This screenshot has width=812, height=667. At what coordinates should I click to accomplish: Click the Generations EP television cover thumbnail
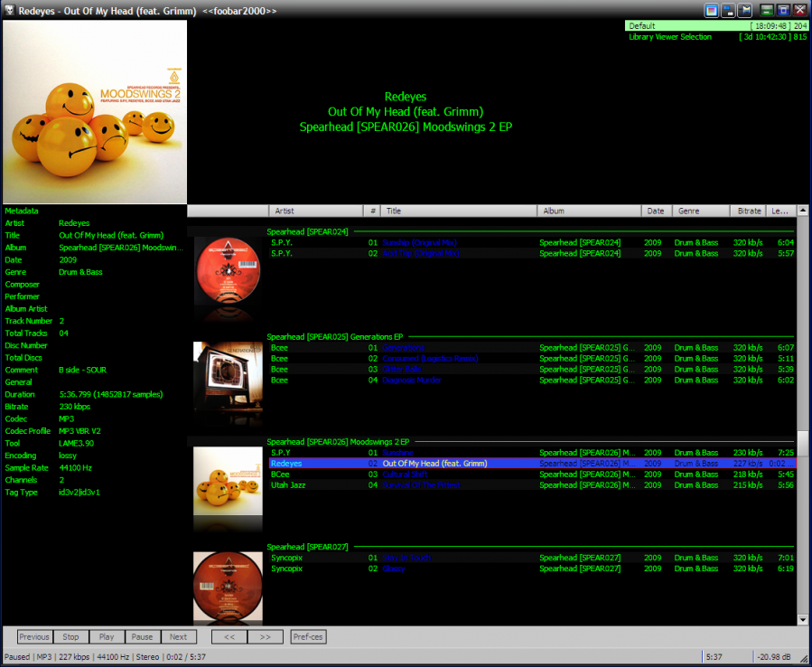click(x=228, y=377)
